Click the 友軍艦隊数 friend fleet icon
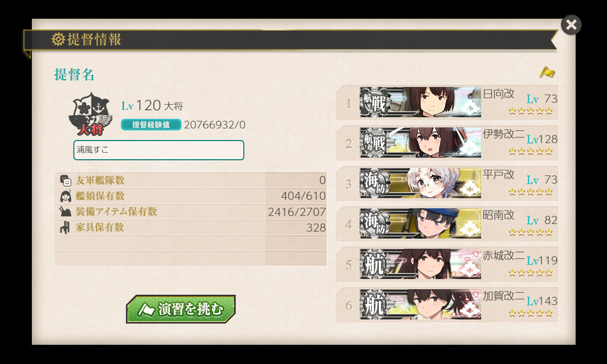The image size is (607, 364). [x=65, y=180]
